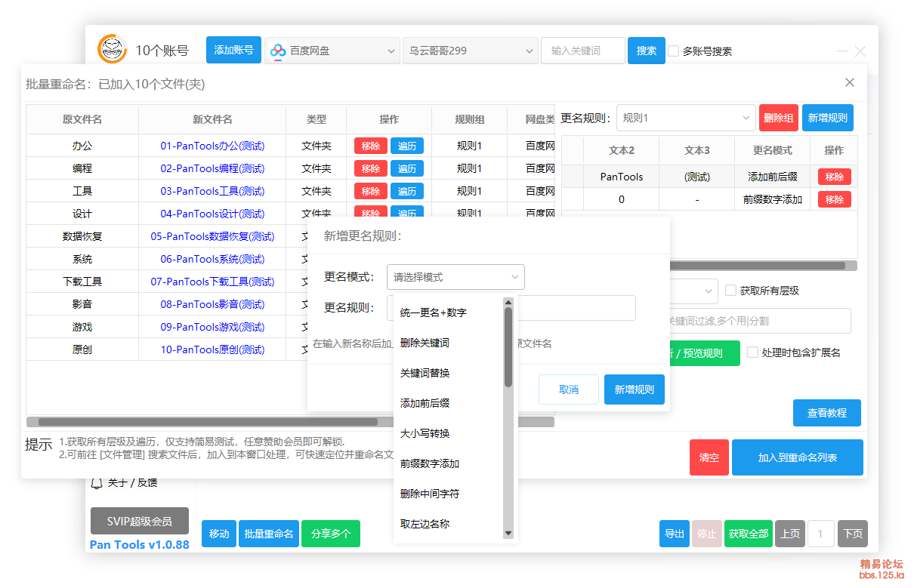914x588 pixels.
Task: Open the 请选择模式 mode dropdown
Action: tap(455, 277)
